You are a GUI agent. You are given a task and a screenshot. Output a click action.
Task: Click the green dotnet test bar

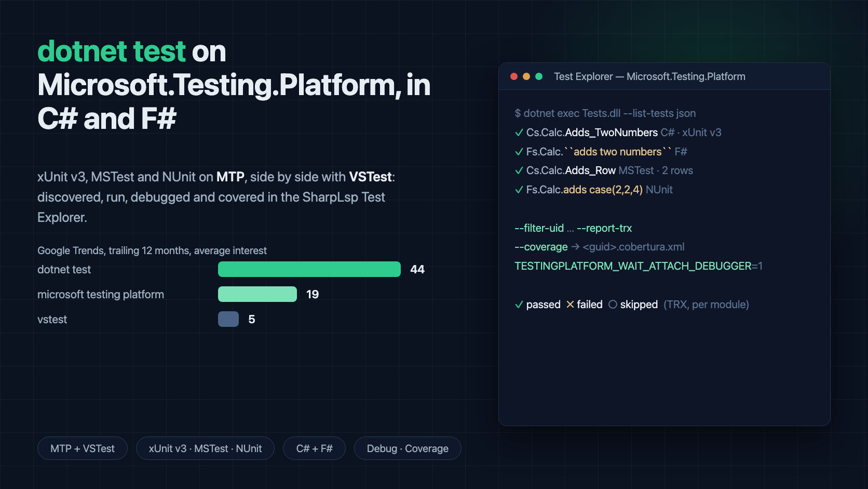(309, 269)
